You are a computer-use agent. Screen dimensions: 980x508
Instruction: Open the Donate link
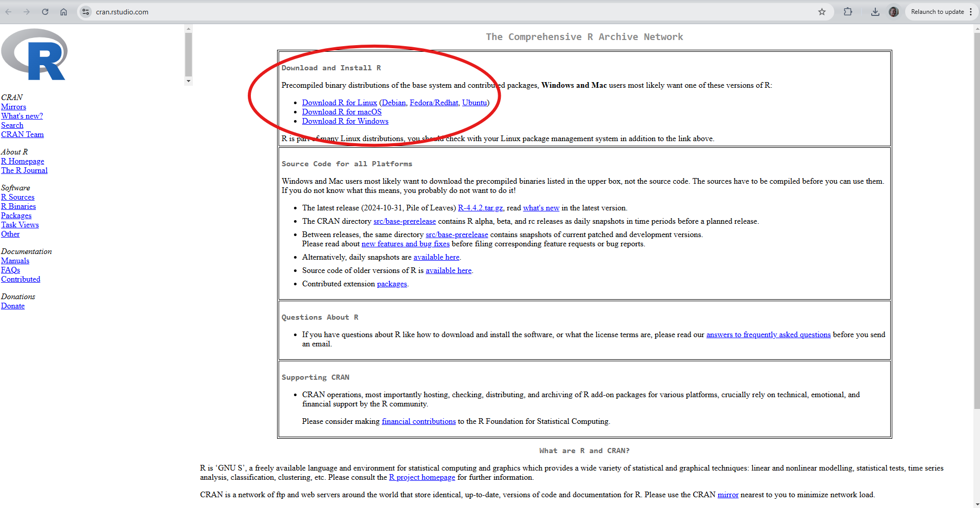tap(13, 306)
